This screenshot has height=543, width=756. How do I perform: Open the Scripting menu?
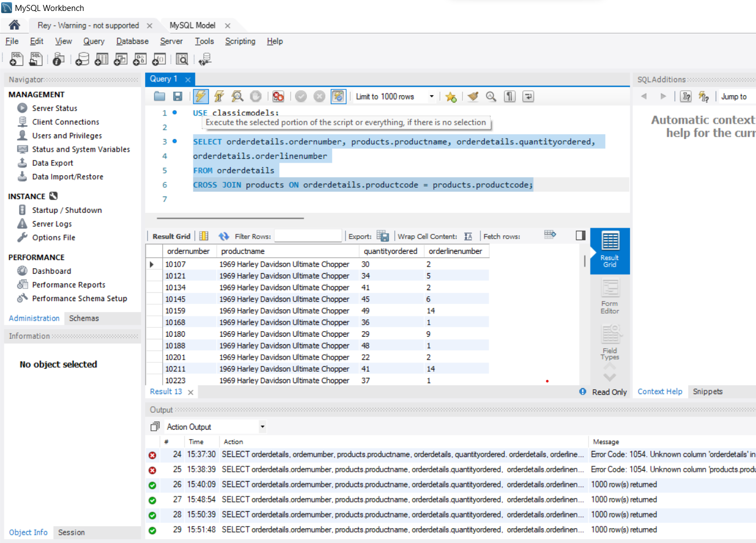click(x=240, y=41)
